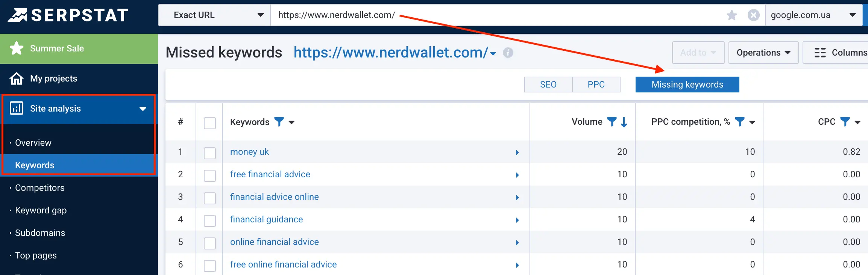The height and width of the screenshot is (275, 868).
Task: Expand the nerdwallet URL dropdown caret in heading
Action: click(493, 54)
